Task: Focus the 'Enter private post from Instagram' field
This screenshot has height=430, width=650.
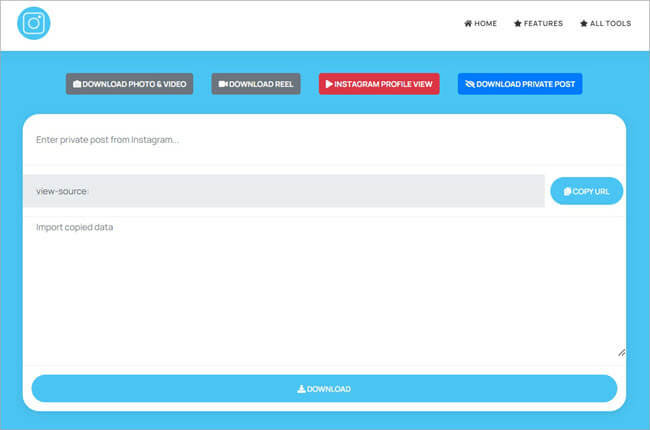Action: (x=324, y=140)
